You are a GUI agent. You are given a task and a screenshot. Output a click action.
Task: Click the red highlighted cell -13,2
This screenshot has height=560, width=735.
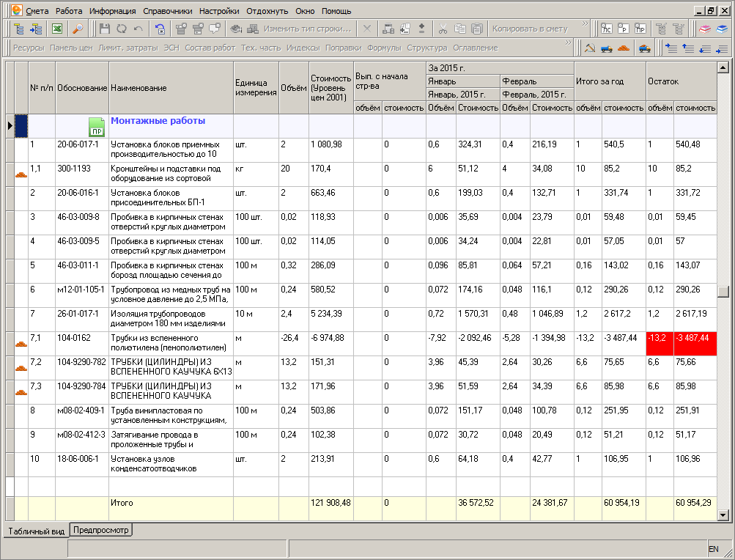pos(660,343)
